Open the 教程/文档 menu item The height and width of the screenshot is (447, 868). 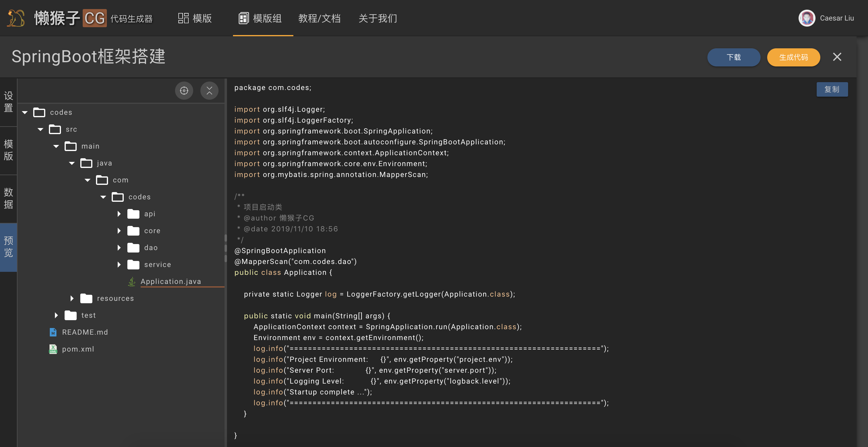tap(319, 18)
